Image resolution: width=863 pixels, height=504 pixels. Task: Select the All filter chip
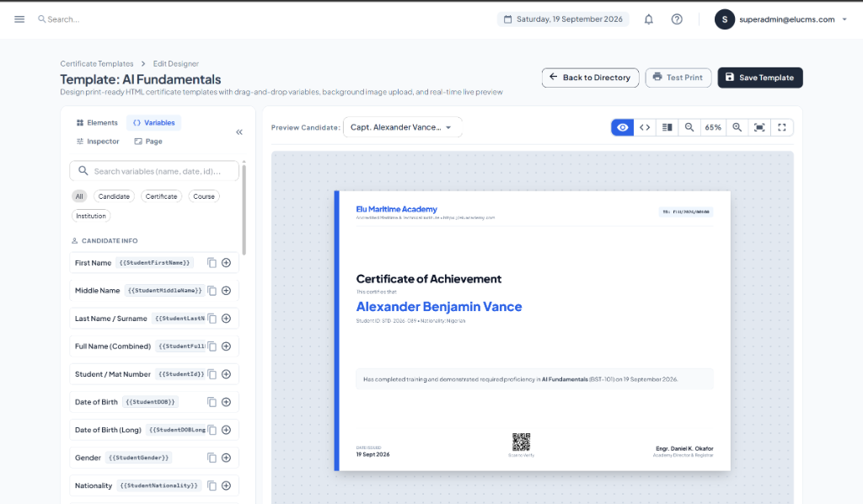pos(79,196)
